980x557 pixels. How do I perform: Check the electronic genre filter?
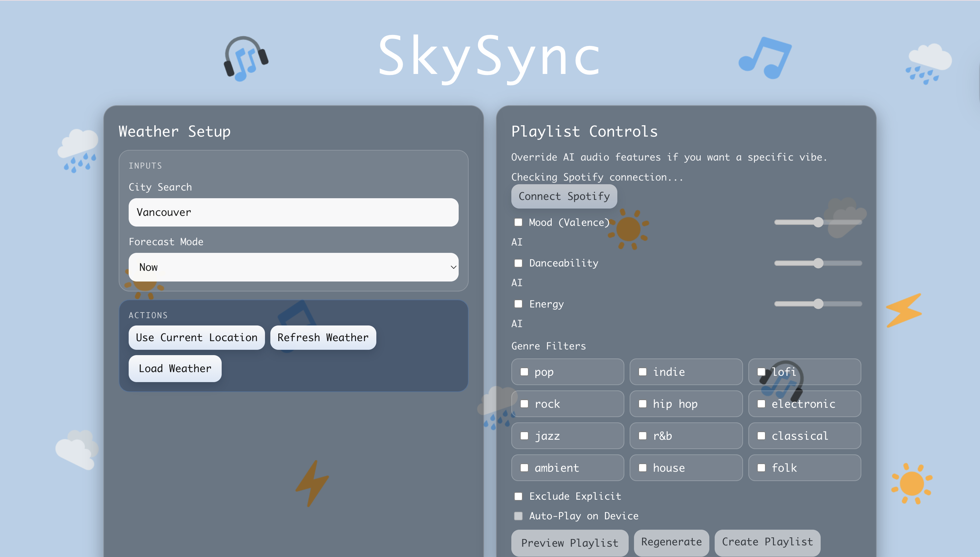[761, 404]
